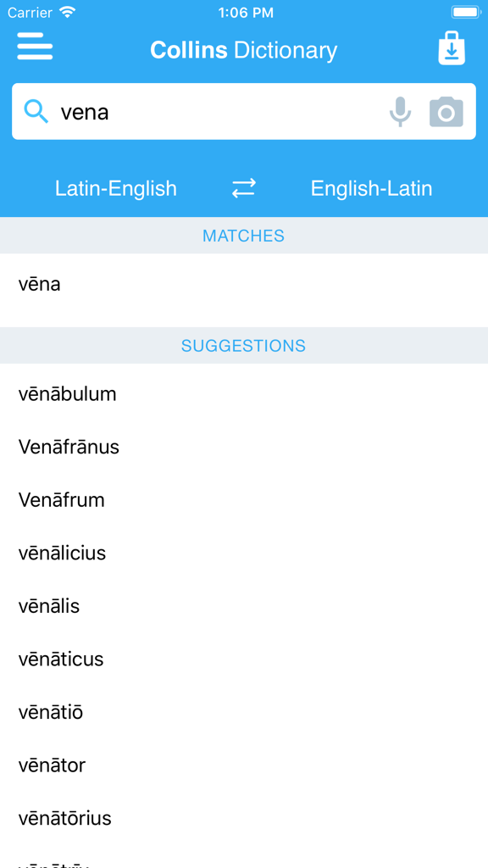Select vēnāticus from suggestions
This screenshot has width=488, height=868.
click(x=61, y=659)
